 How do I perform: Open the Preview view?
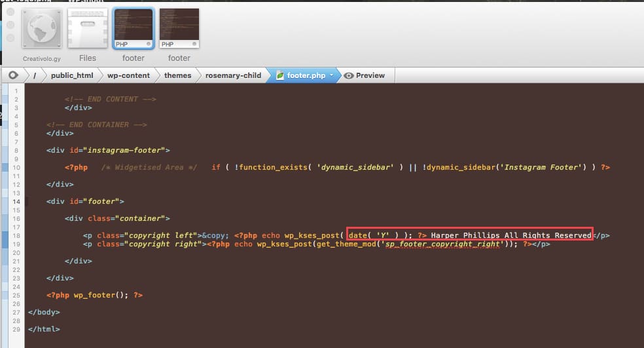[x=365, y=75]
